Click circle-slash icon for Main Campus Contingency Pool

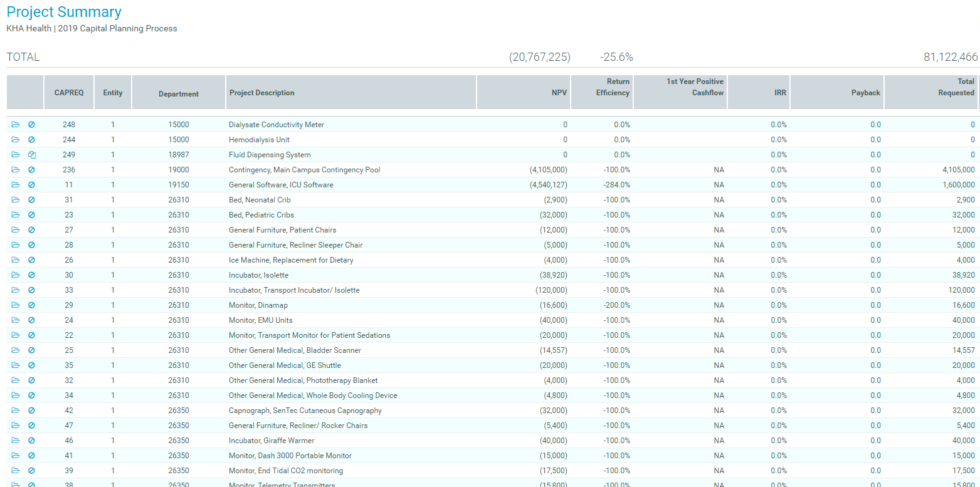(x=31, y=170)
